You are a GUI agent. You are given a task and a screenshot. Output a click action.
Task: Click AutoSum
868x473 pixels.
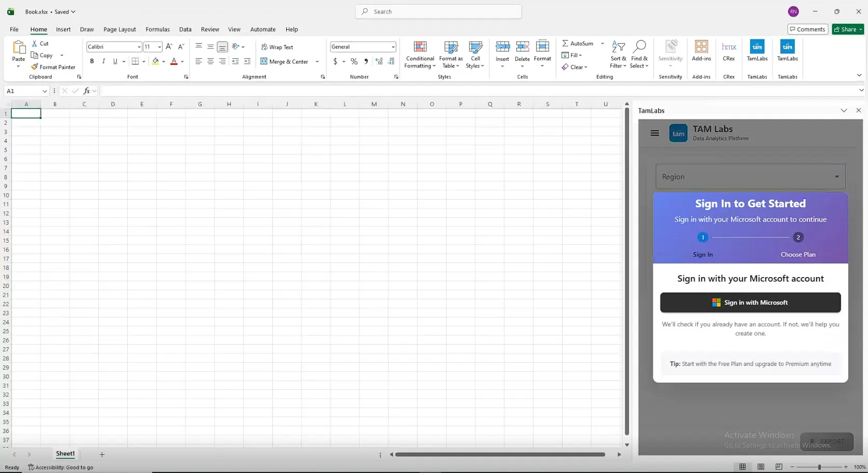(x=578, y=44)
